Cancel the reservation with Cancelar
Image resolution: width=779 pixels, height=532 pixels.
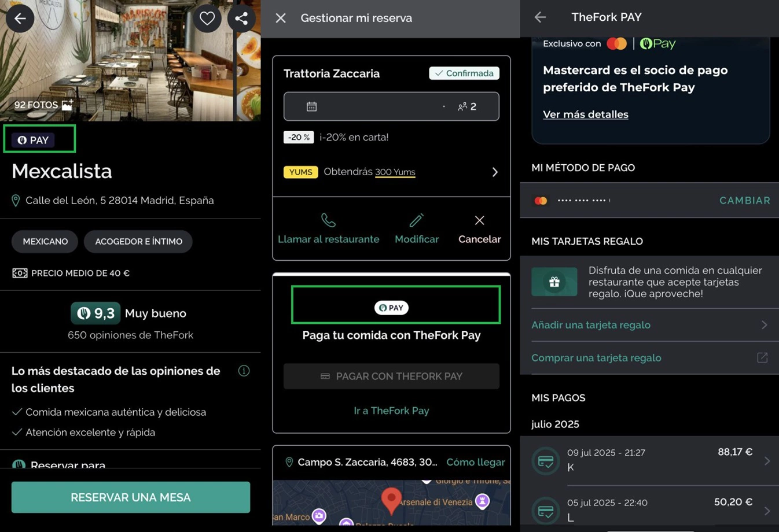[480, 229]
